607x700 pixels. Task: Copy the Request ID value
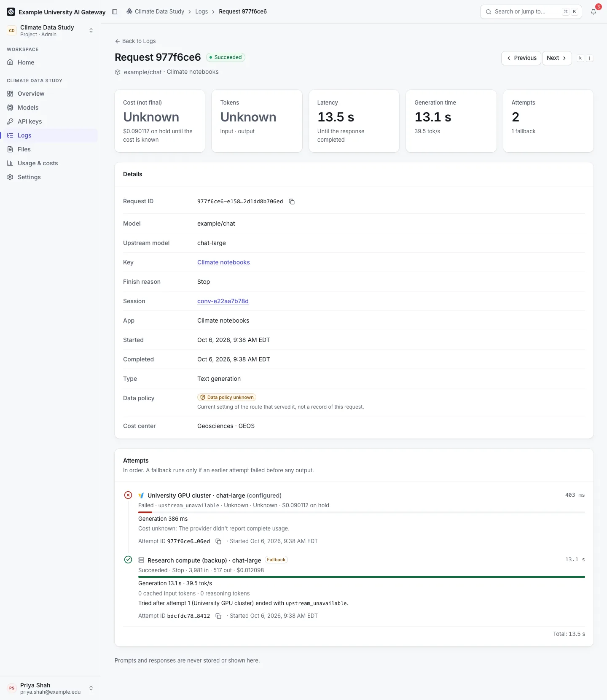[292, 202]
